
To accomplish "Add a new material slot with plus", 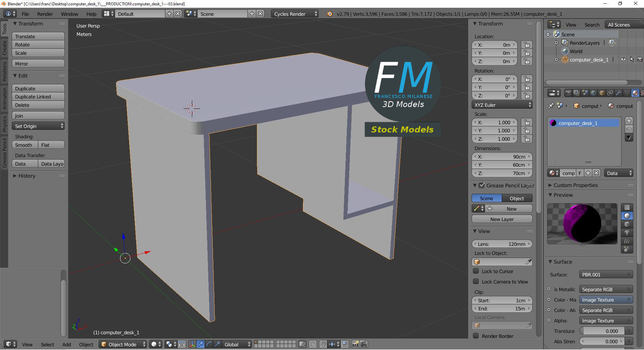I will tap(629, 121).
